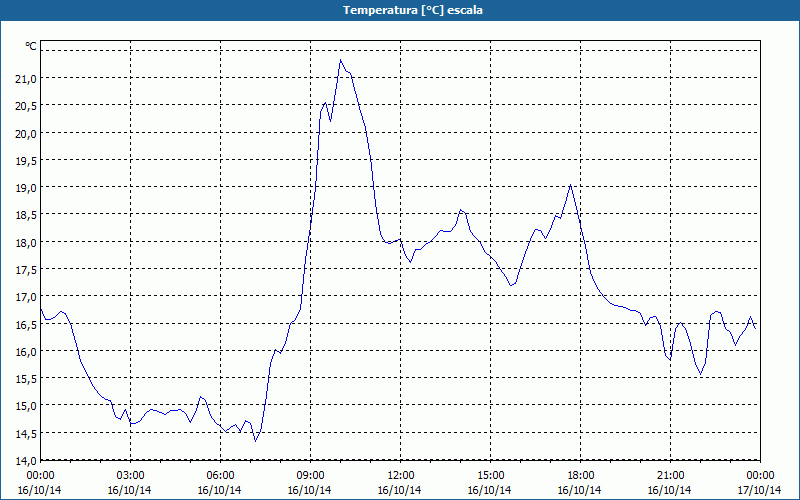The height and width of the screenshot is (500, 800).
Task: Select the 17/10/14 date label
Action: 760,490
